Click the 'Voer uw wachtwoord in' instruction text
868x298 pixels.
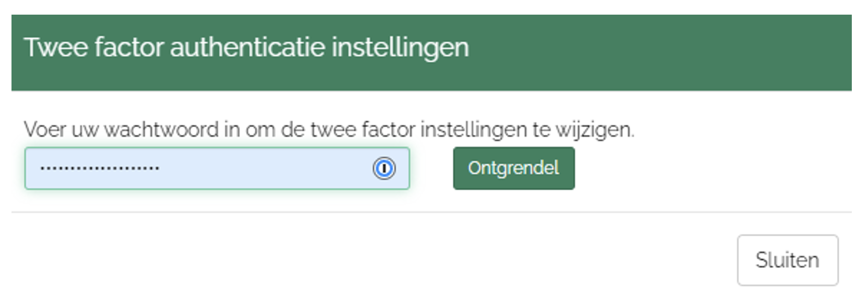(x=329, y=129)
